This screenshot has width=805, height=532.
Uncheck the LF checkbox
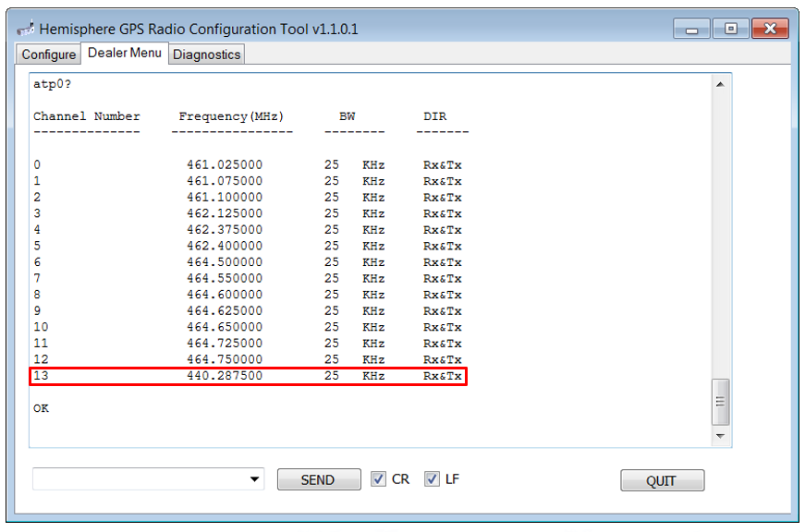pyautogui.click(x=432, y=478)
